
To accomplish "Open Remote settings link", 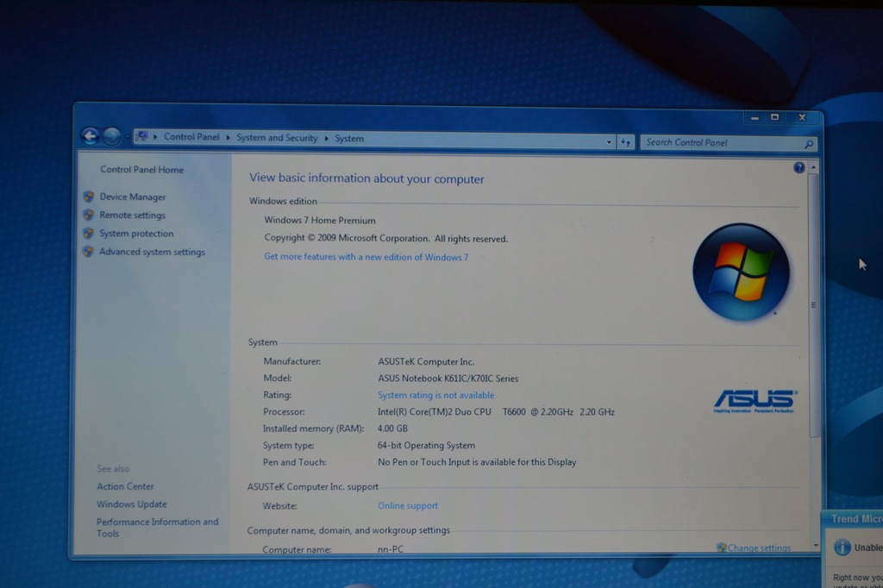I will 132,216.
